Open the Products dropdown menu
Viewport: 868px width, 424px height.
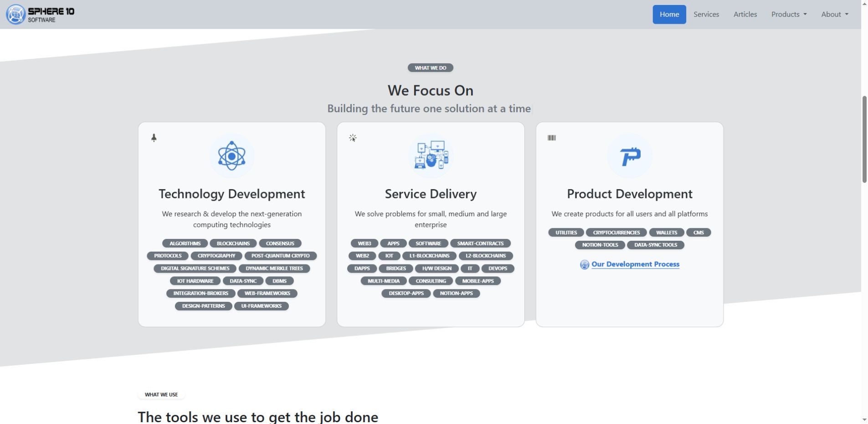pyautogui.click(x=789, y=14)
